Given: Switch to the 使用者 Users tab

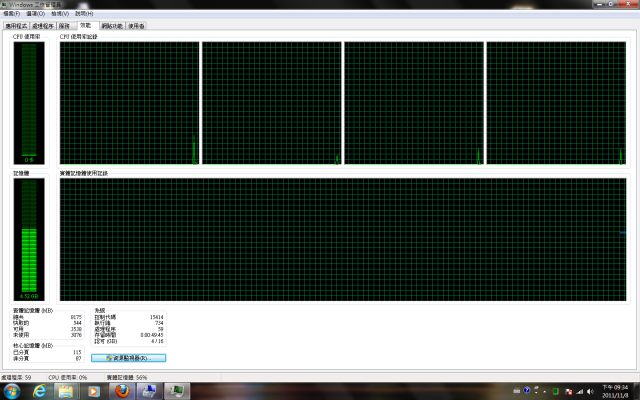Looking at the screenshot, I should pyautogui.click(x=136, y=26).
